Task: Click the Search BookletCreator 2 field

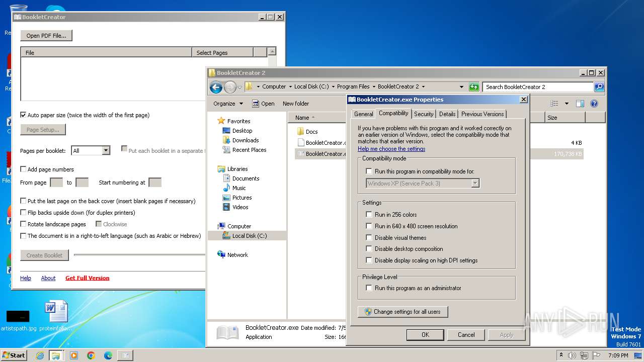Action: click(x=537, y=87)
